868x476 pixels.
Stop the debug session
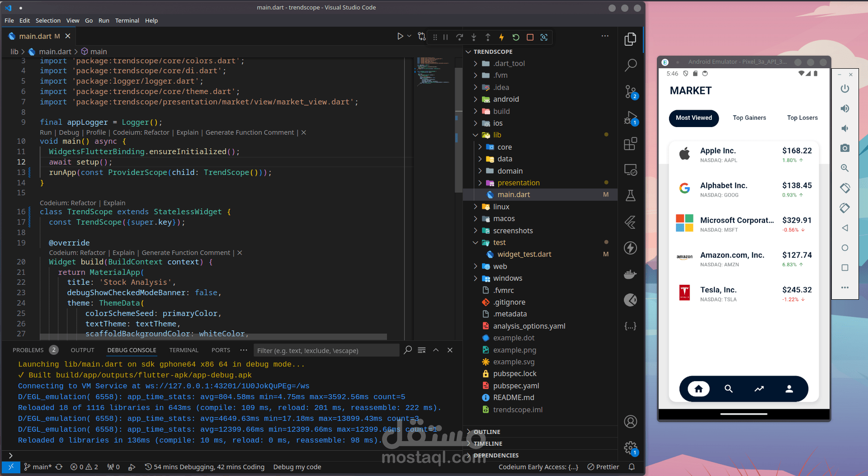coord(530,37)
